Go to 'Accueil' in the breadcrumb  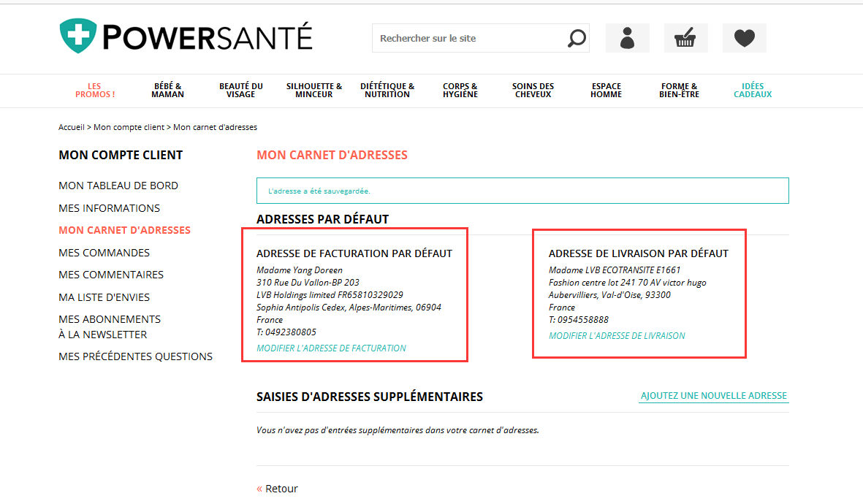coord(72,127)
